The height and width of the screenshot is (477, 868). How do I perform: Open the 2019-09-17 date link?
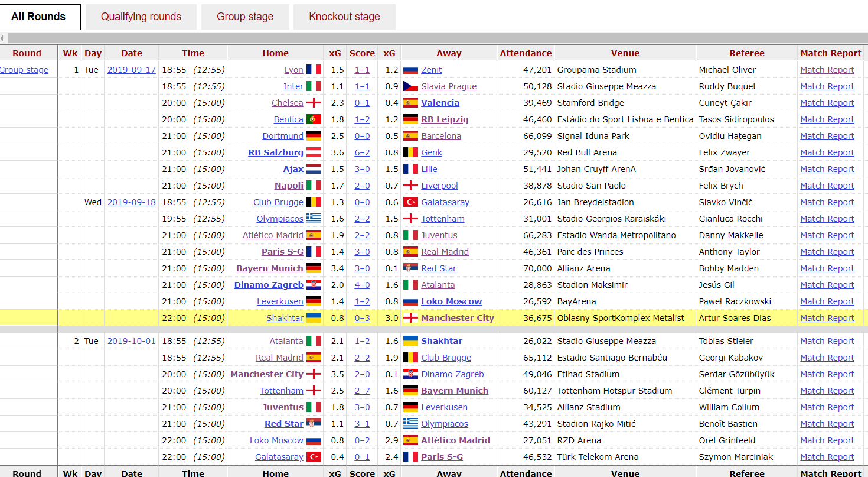pyautogui.click(x=131, y=70)
